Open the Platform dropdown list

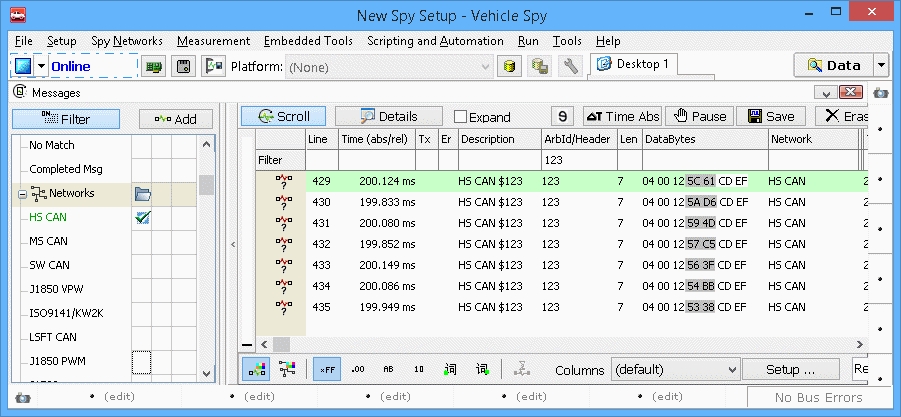pos(486,66)
